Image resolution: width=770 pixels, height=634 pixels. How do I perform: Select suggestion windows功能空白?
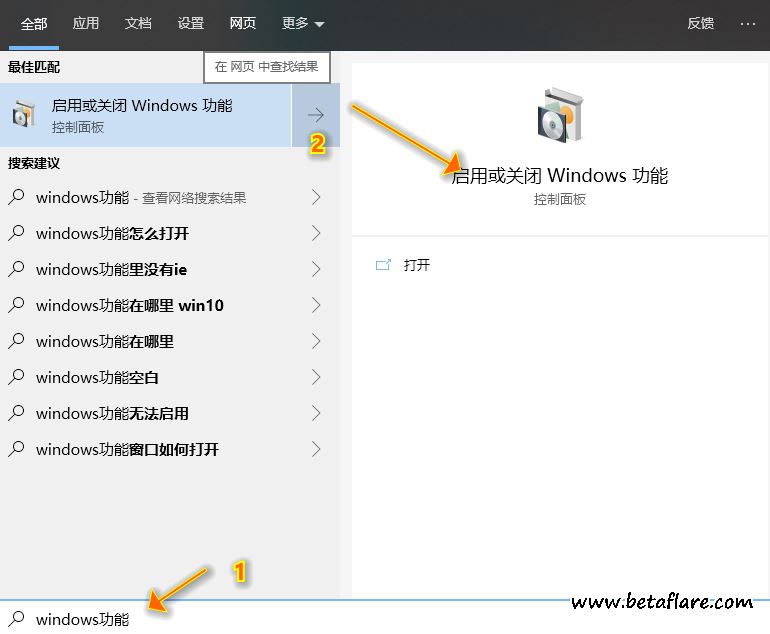pyautogui.click(x=170, y=377)
